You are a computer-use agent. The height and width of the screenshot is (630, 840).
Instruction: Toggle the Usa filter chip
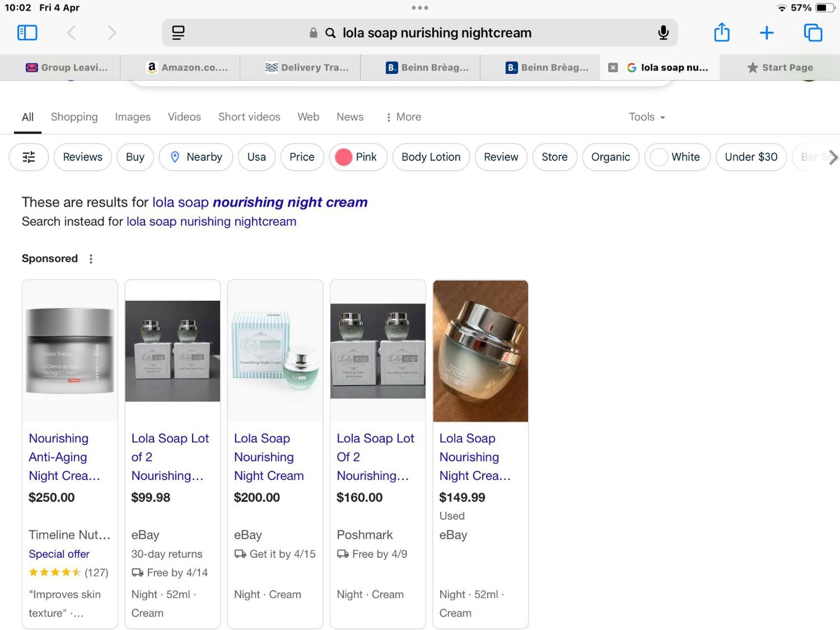coord(257,157)
